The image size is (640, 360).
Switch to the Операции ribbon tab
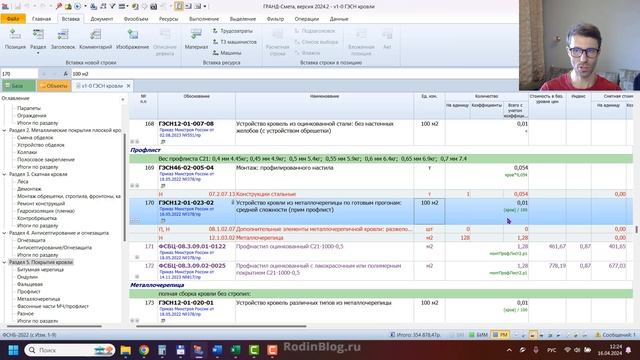pos(307,19)
